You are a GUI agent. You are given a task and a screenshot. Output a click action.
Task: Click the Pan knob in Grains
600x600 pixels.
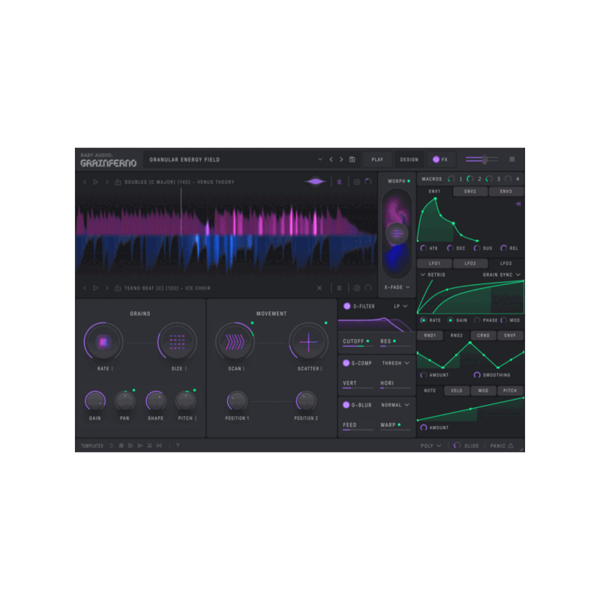(125, 401)
